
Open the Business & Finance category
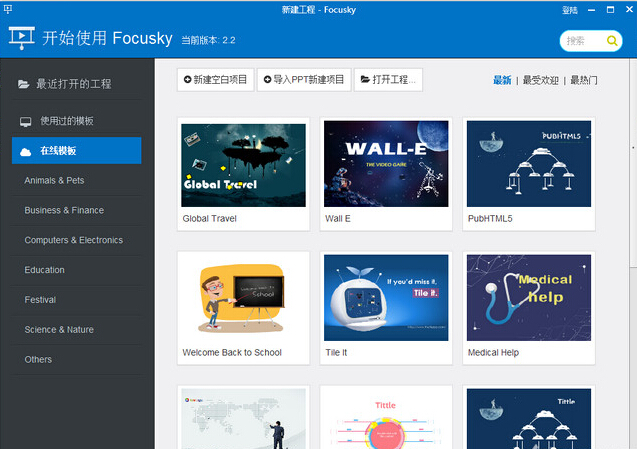pos(64,211)
